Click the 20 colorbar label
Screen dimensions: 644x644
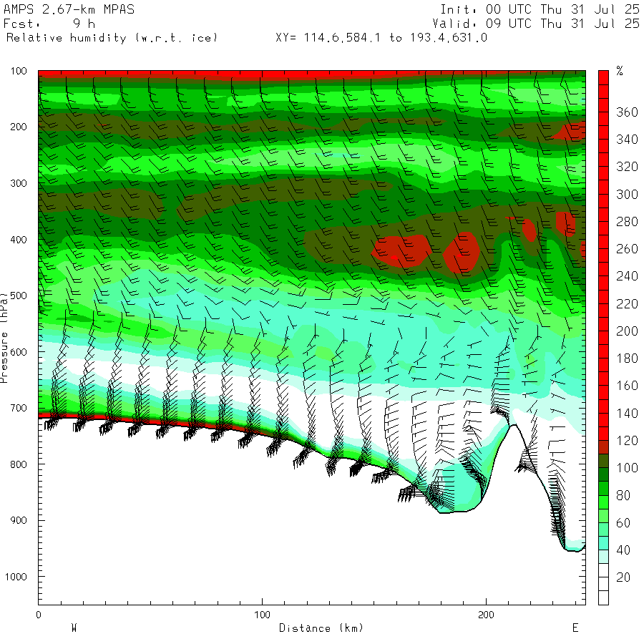tap(623, 577)
